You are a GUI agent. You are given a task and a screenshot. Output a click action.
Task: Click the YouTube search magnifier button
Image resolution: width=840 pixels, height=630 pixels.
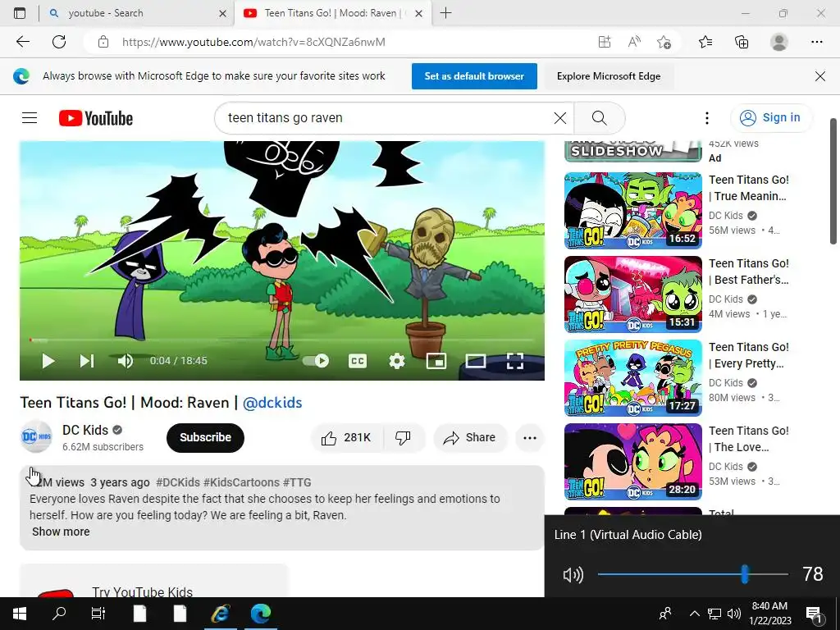600,118
